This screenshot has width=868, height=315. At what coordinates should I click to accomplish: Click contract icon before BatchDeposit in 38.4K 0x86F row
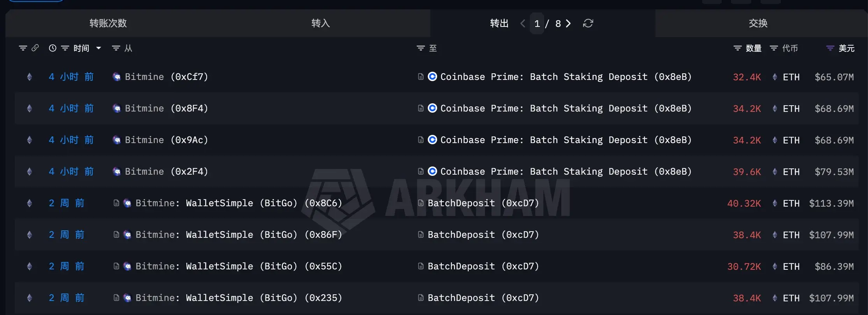point(420,235)
